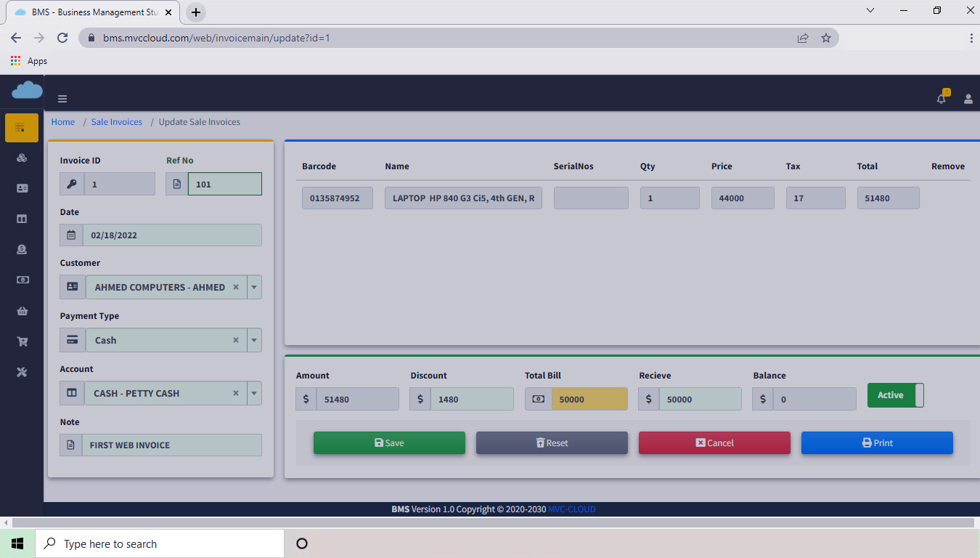Click the highlighted dashboard sidebar icon
980x558 pixels.
(22, 128)
